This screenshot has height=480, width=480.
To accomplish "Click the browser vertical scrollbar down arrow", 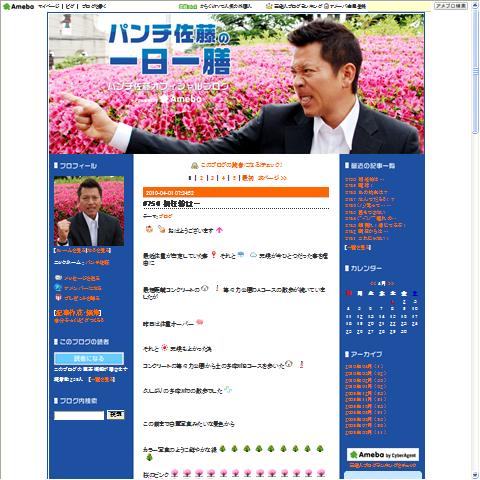I will click(x=475, y=475).
